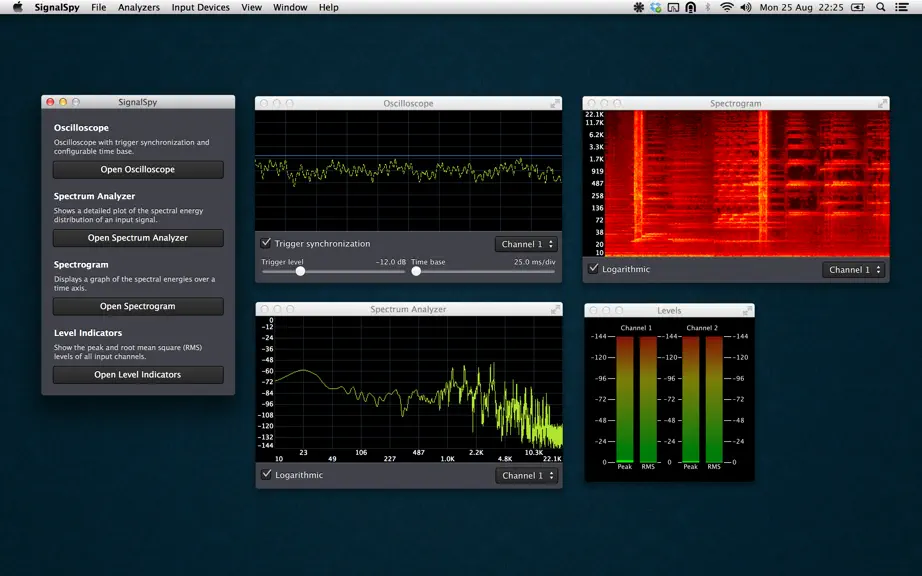Click the Oscilloscope window fullscreen arrows icon
The width and height of the screenshot is (922, 576).
(x=554, y=103)
